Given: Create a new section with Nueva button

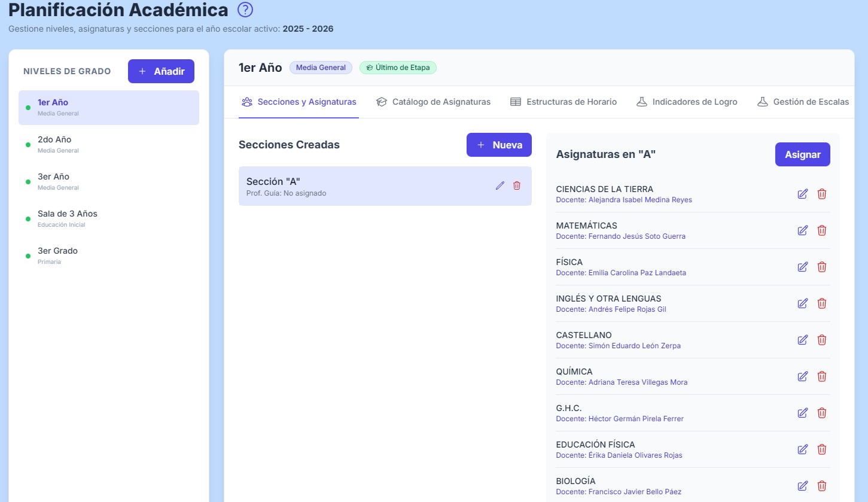Looking at the screenshot, I should (499, 145).
